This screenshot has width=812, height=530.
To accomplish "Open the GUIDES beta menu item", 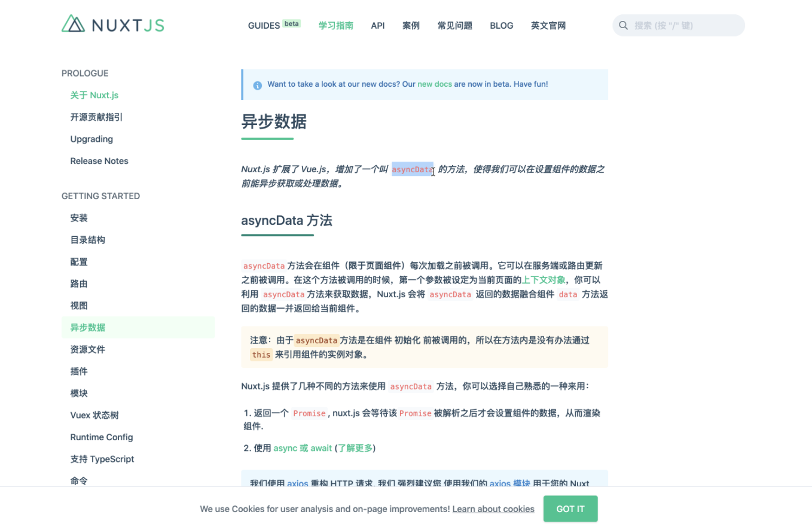I will pyautogui.click(x=274, y=25).
